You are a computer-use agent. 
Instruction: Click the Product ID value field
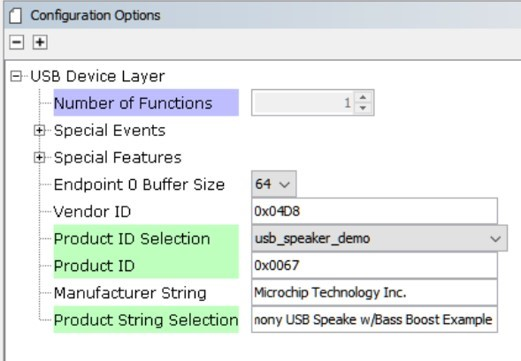click(x=374, y=265)
